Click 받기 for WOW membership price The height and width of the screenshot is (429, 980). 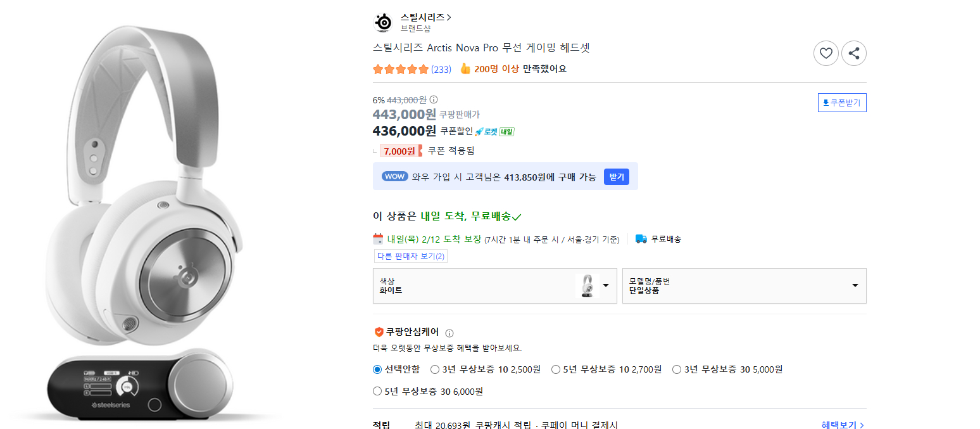[x=616, y=176]
